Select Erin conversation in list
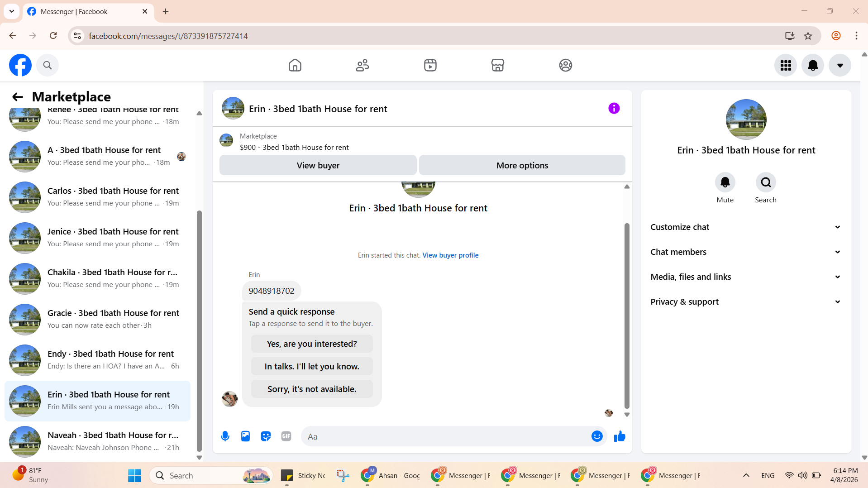 tap(97, 401)
